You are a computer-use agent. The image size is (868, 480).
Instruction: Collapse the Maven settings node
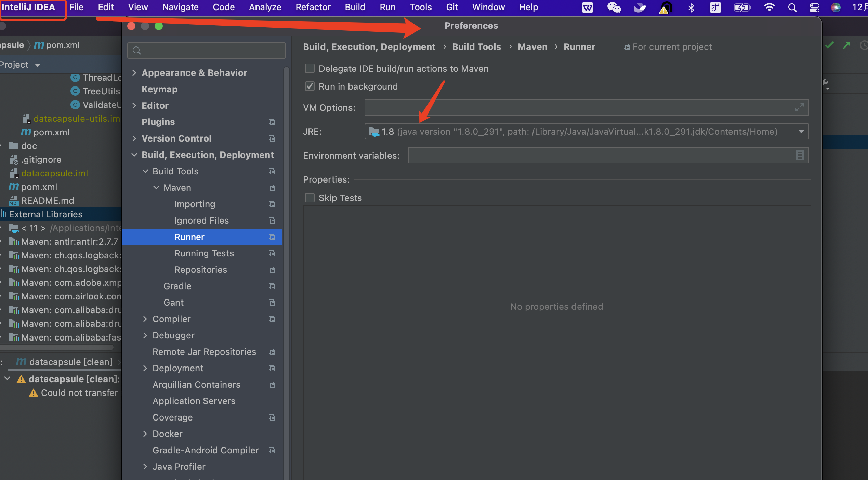[x=156, y=188]
